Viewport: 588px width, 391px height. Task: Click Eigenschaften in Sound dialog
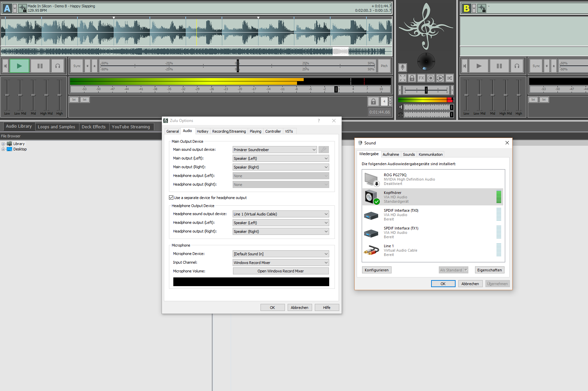(x=489, y=270)
